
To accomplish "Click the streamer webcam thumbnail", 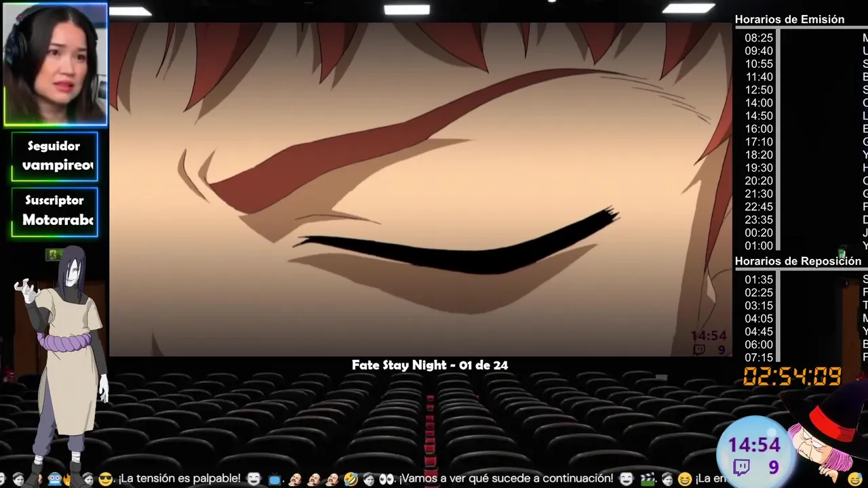I will pyautogui.click(x=55, y=64).
